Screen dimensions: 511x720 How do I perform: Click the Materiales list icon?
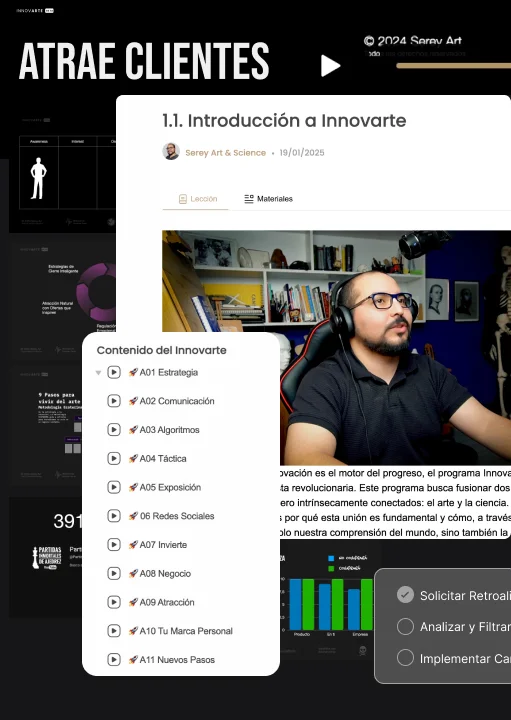[249, 199]
